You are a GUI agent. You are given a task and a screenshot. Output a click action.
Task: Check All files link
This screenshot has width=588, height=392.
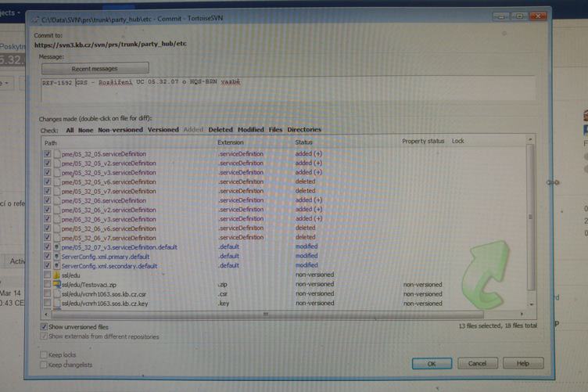click(70, 130)
